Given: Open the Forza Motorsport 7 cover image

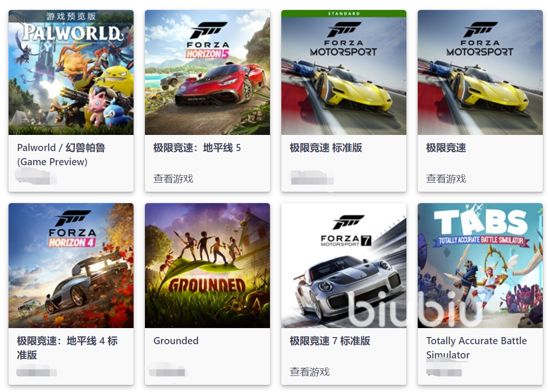Looking at the screenshot, I should point(343,266).
